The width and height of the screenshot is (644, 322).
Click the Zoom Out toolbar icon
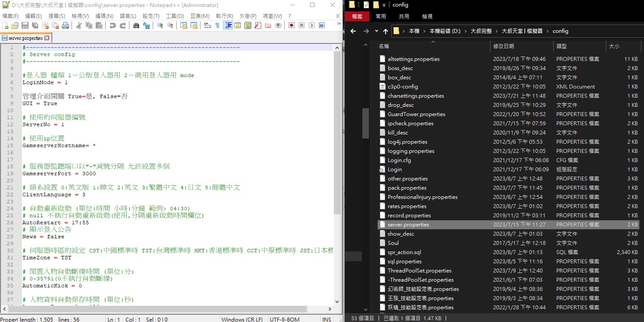pyautogui.click(x=170, y=25)
